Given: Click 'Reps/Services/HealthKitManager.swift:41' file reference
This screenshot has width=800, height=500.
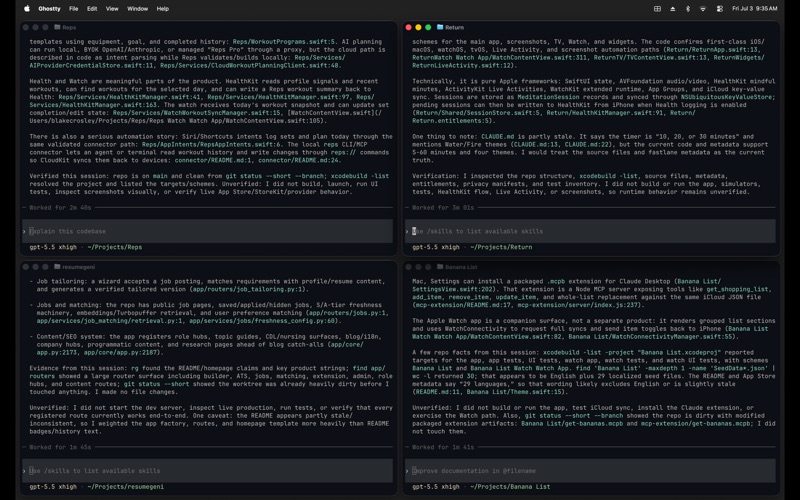Looking at the screenshot, I should 129,97.
